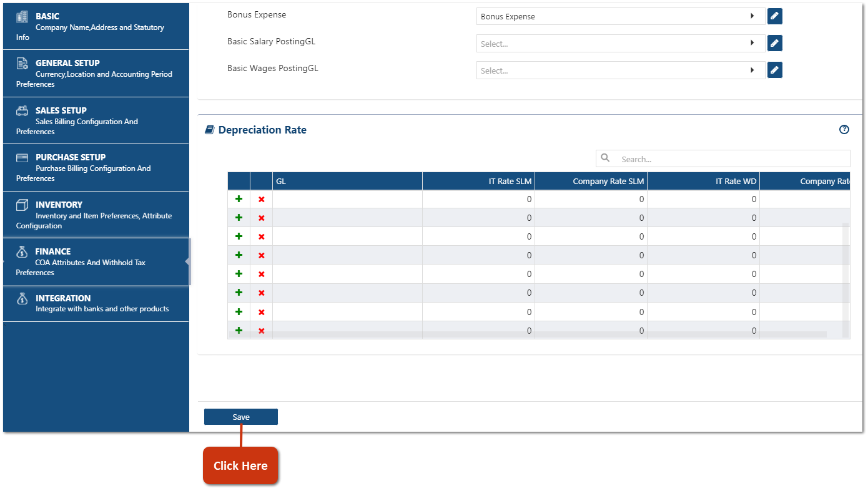Viewport: 868px width, 491px height.
Task: Delete the fifth depreciation row with red X
Action: 262,274
